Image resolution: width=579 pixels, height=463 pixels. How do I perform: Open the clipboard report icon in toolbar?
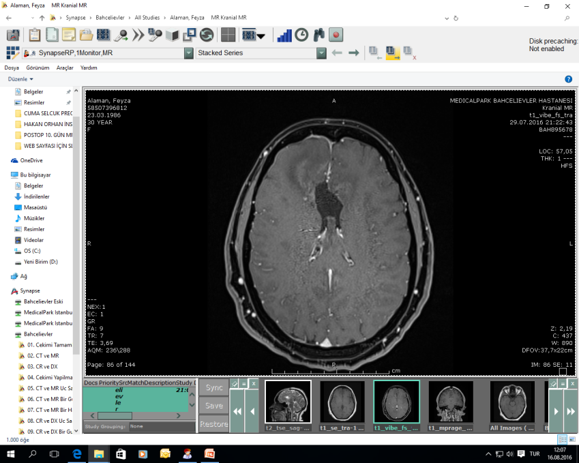(x=35, y=35)
